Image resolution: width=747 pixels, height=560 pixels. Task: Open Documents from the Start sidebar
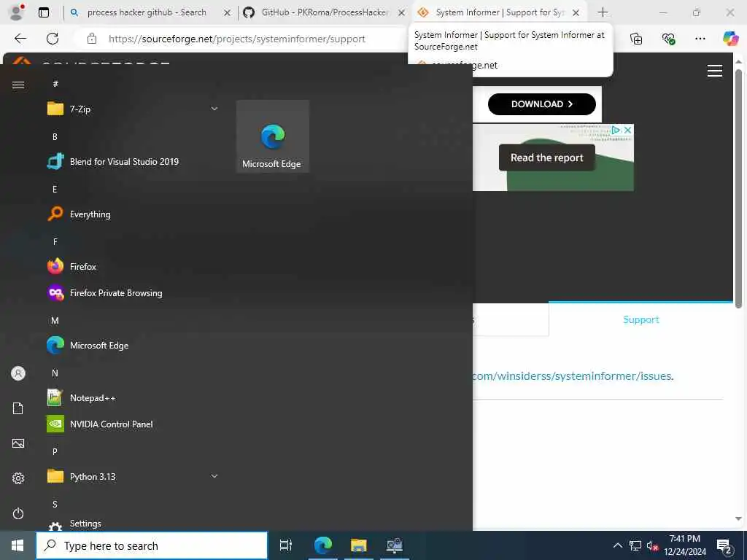(x=18, y=408)
